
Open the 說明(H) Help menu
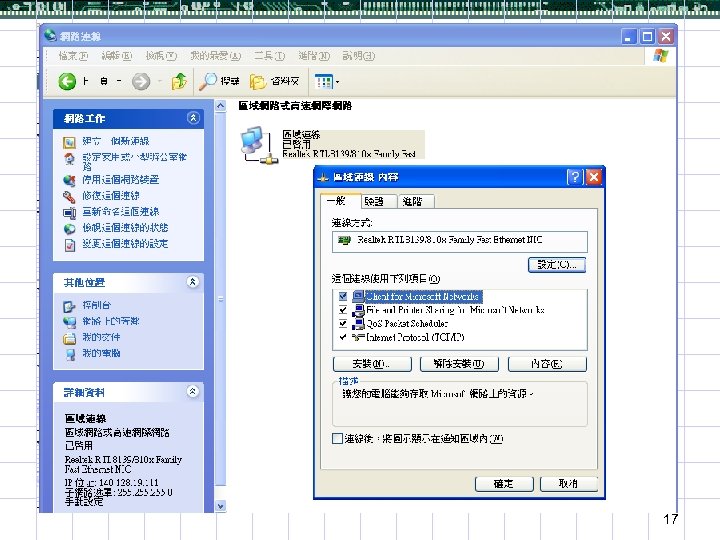point(359,56)
